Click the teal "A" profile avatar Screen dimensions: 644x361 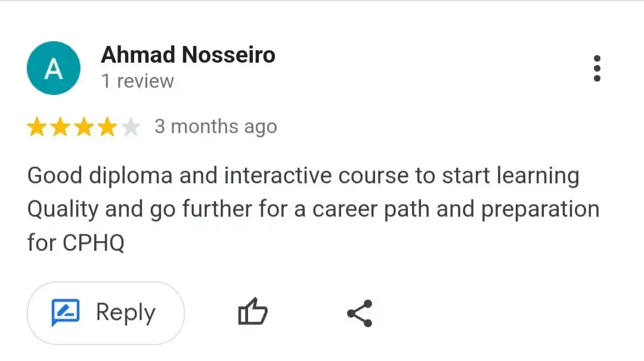click(x=54, y=68)
